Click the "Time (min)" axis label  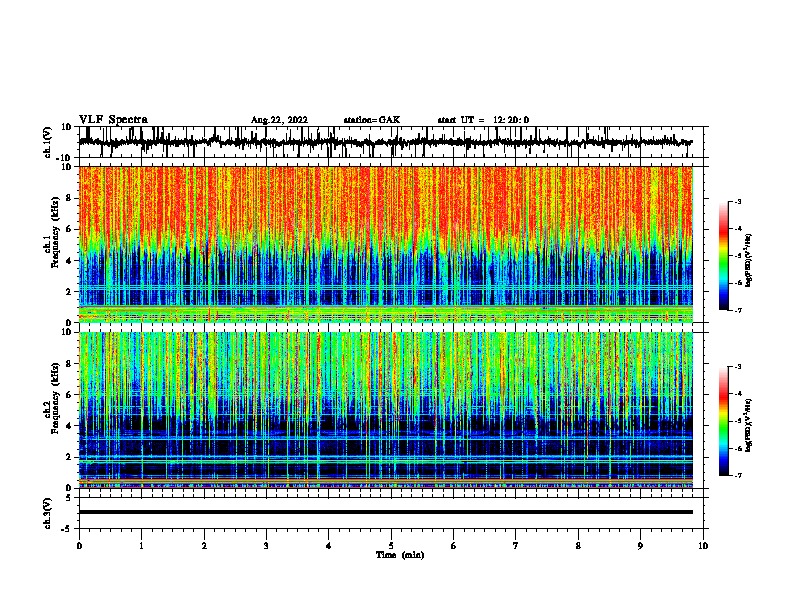point(400,555)
